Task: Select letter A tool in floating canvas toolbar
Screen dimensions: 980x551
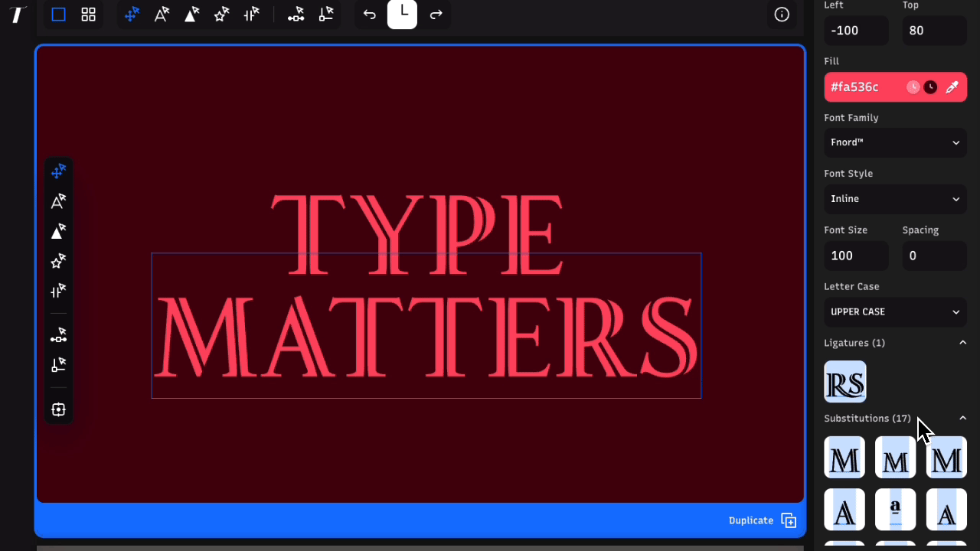Action: 58,201
